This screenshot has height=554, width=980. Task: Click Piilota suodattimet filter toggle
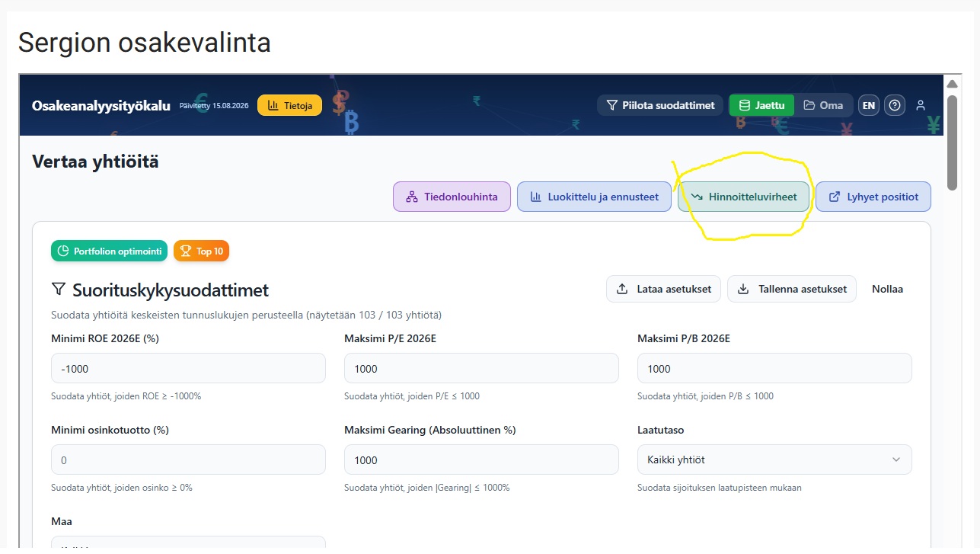pyautogui.click(x=660, y=105)
